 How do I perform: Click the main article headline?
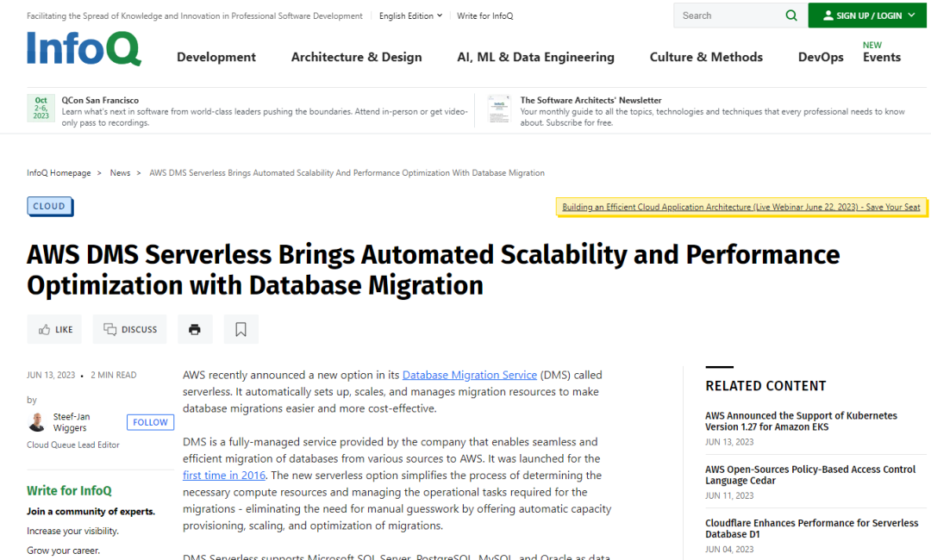(x=434, y=270)
